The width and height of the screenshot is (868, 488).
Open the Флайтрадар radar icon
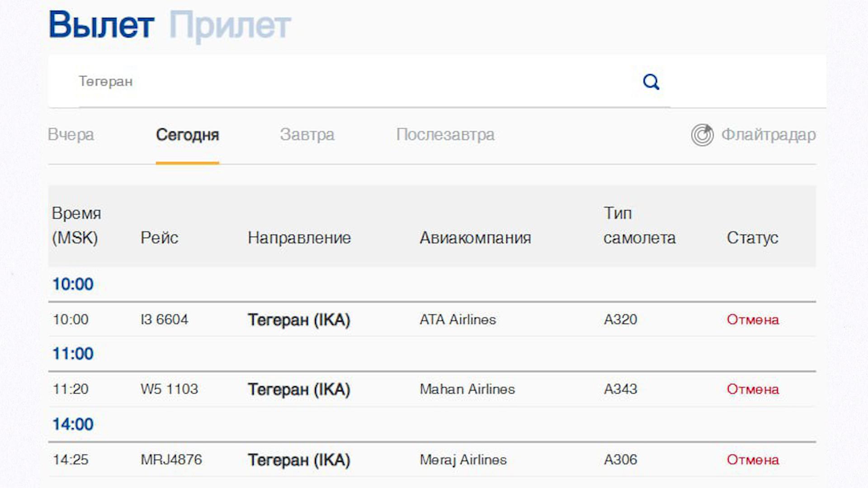[x=702, y=135]
